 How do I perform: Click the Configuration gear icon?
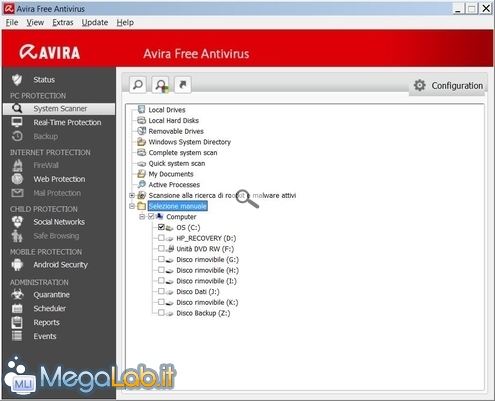[420, 86]
